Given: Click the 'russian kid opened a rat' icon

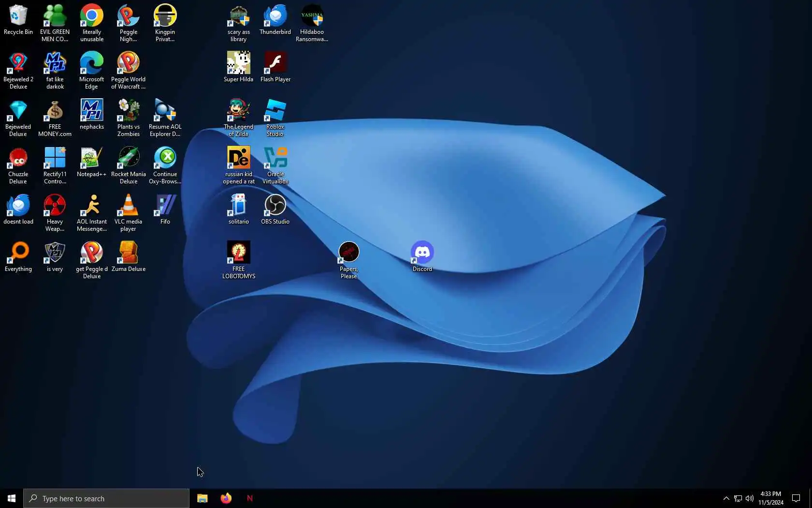Looking at the screenshot, I should [x=238, y=165].
